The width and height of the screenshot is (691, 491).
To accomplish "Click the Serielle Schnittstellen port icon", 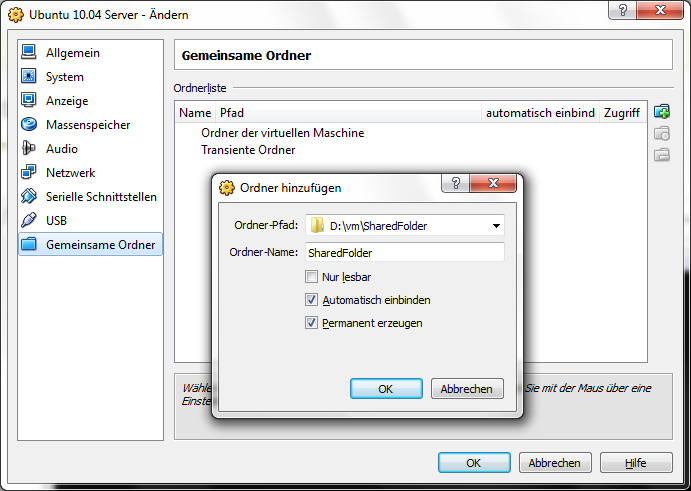I will [x=29, y=196].
